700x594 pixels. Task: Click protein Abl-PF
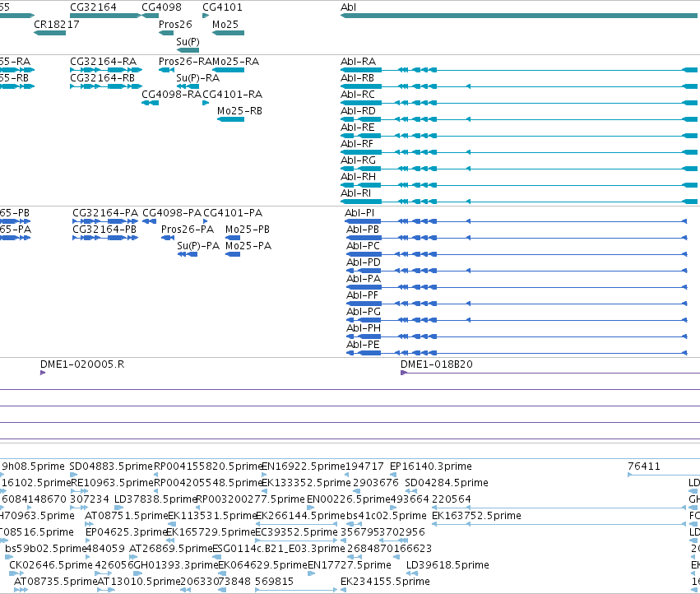pyautogui.click(x=517, y=304)
